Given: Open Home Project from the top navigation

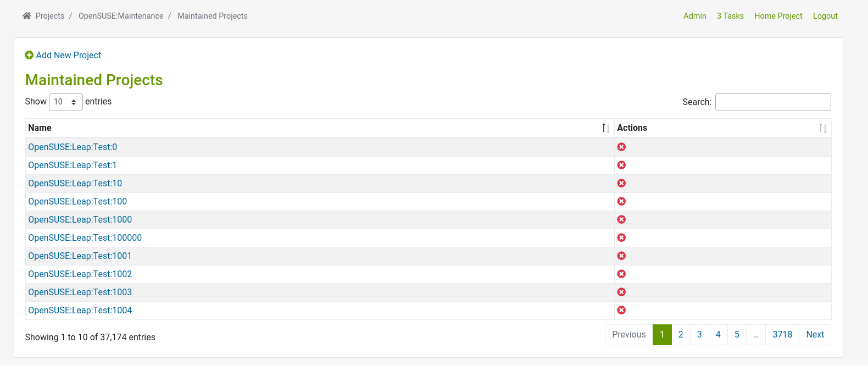Looking at the screenshot, I should click(x=778, y=16).
